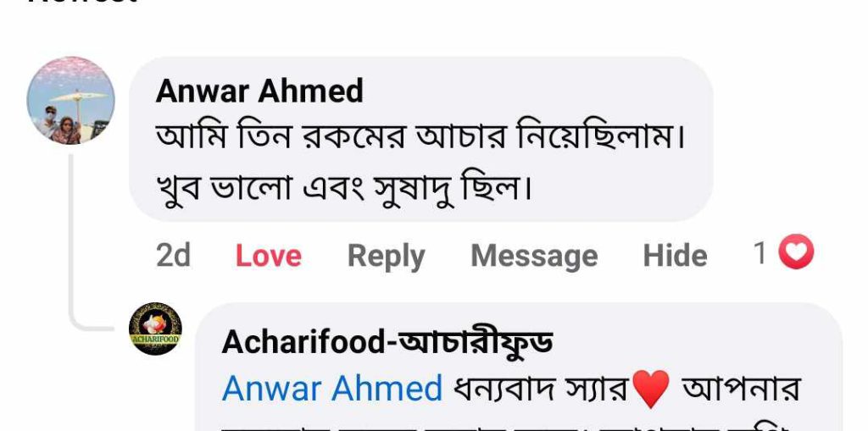Hide Anwar Ahmed's comment
The width and height of the screenshot is (868, 431).
pyautogui.click(x=675, y=256)
